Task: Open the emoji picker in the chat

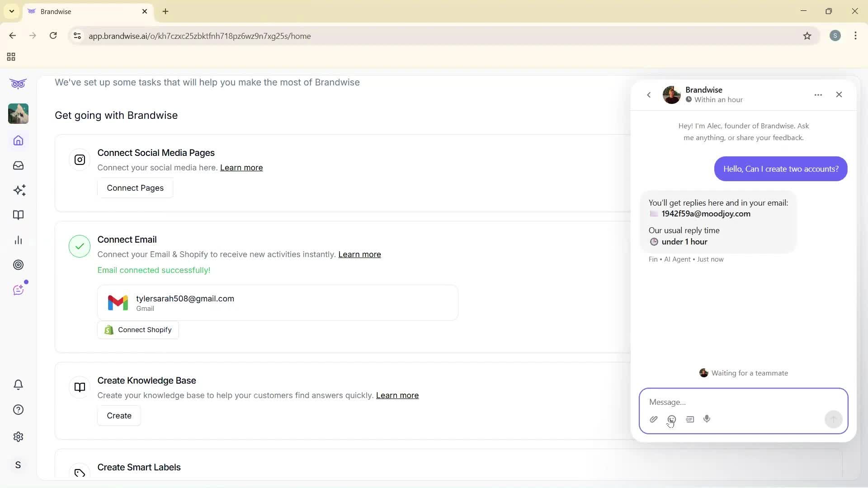Action: [672, 419]
